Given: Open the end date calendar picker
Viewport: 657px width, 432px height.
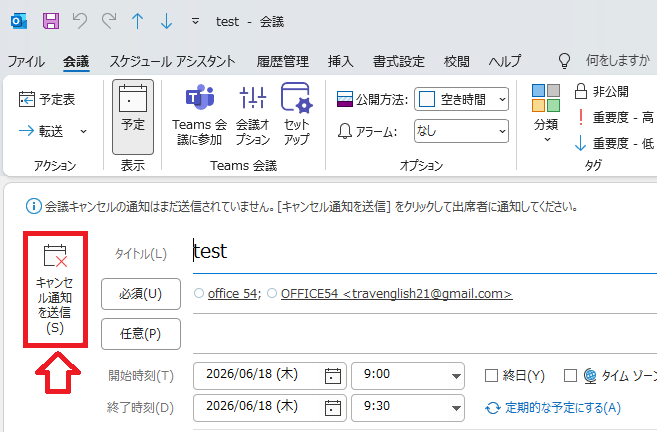Looking at the screenshot, I should tap(333, 408).
